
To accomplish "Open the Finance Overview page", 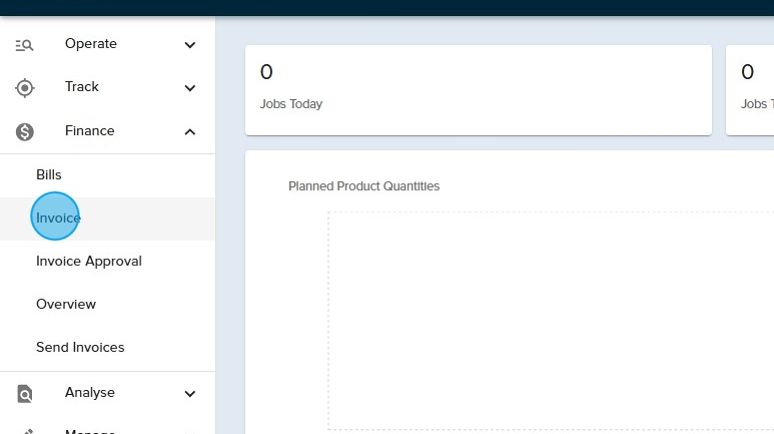I will (x=66, y=304).
